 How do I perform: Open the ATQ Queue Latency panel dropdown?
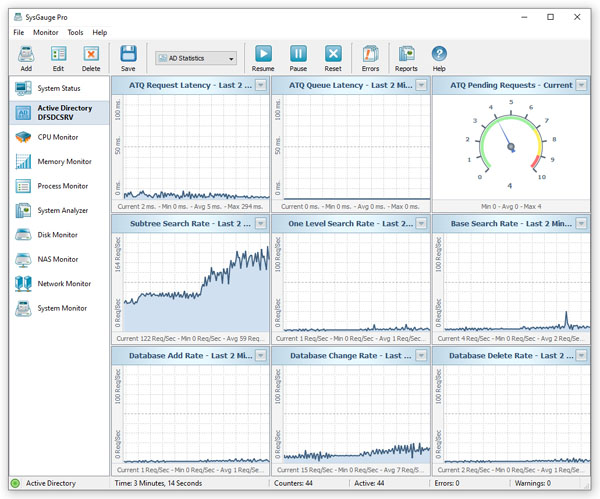coord(421,85)
